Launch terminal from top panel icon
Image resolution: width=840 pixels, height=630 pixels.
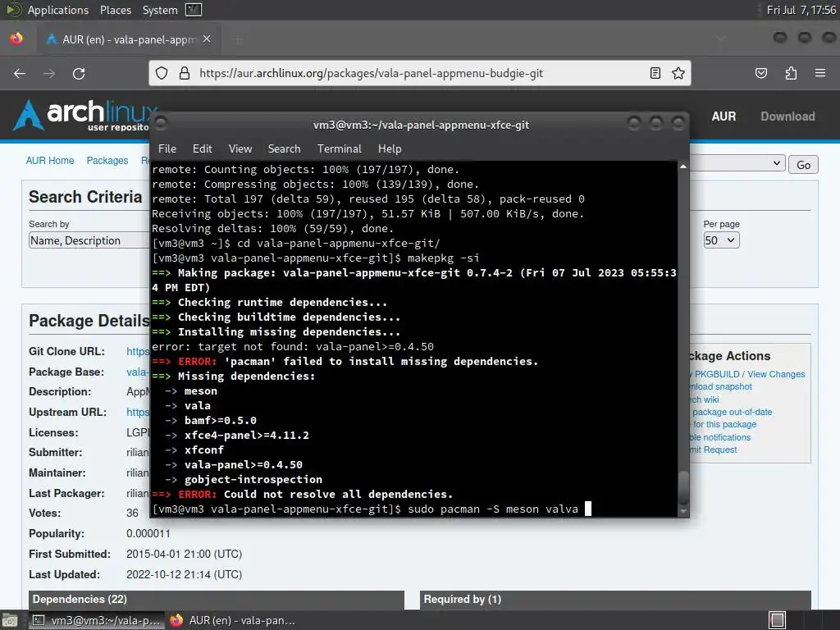click(x=194, y=10)
